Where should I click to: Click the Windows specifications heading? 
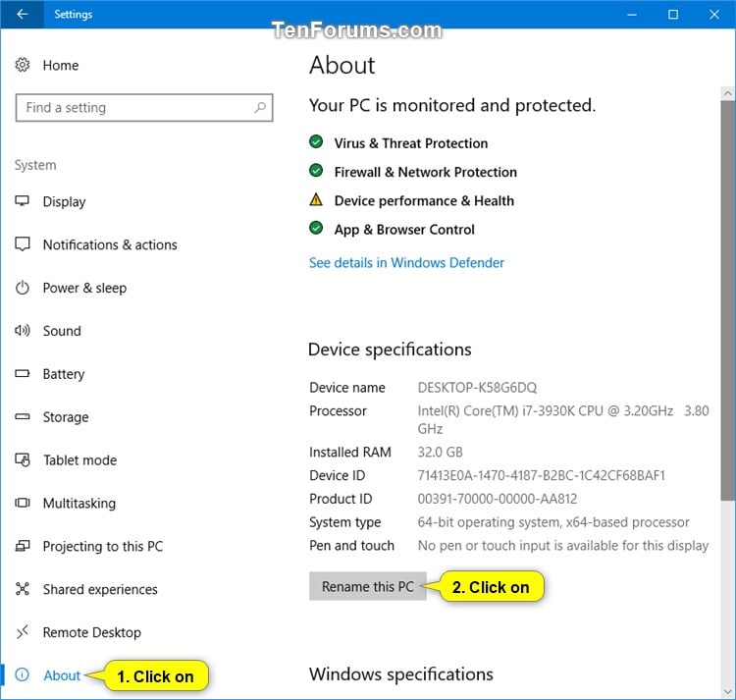[400, 674]
